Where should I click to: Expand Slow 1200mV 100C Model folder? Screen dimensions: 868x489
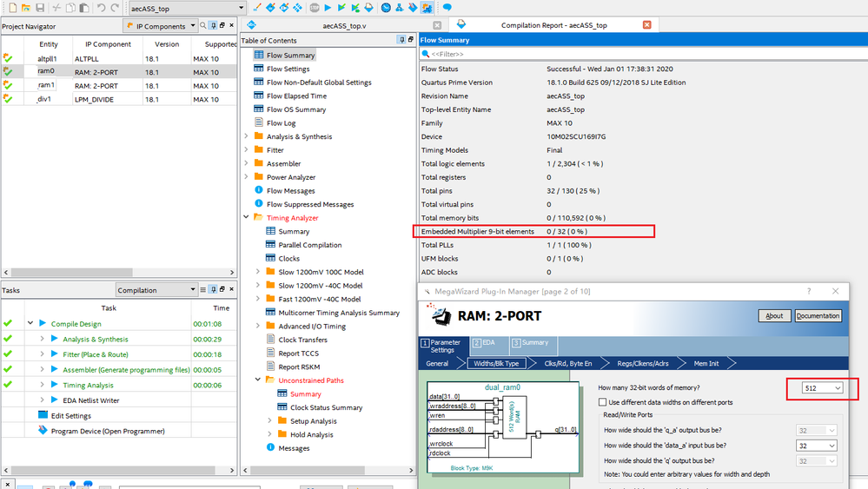258,272
